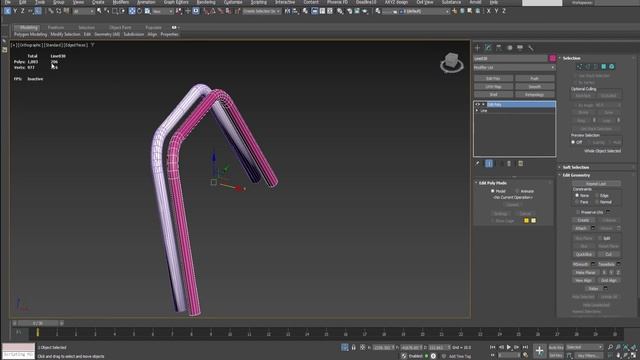Open Configure Modifier Sets icon
640x360 pixels.
(x=520, y=164)
